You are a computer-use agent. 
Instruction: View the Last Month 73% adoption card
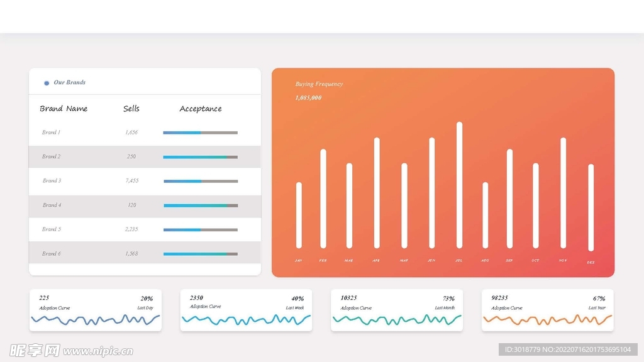(397, 310)
